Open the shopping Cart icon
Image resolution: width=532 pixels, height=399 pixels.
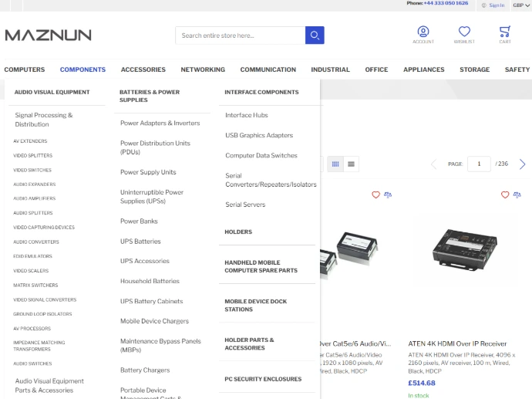(x=505, y=32)
